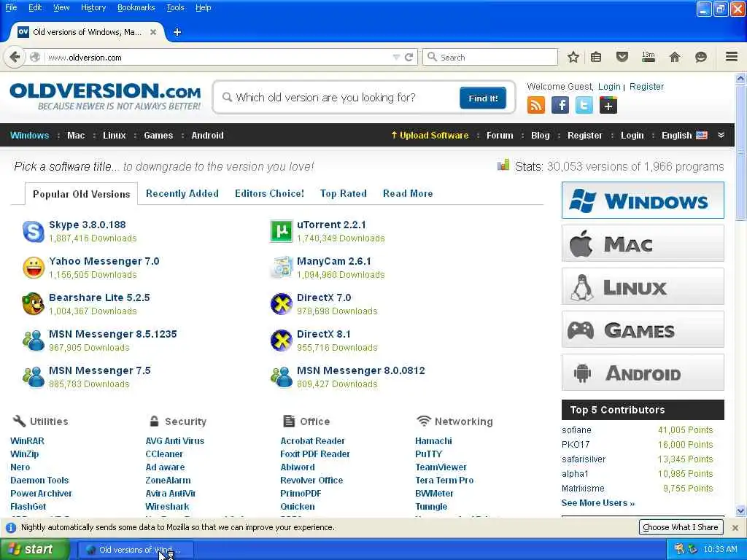
Task: Click the uTorrent green icon
Action: (x=281, y=231)
